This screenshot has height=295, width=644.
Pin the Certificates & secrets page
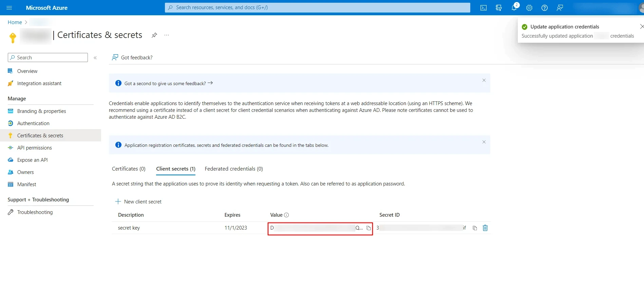coord(154,35)
